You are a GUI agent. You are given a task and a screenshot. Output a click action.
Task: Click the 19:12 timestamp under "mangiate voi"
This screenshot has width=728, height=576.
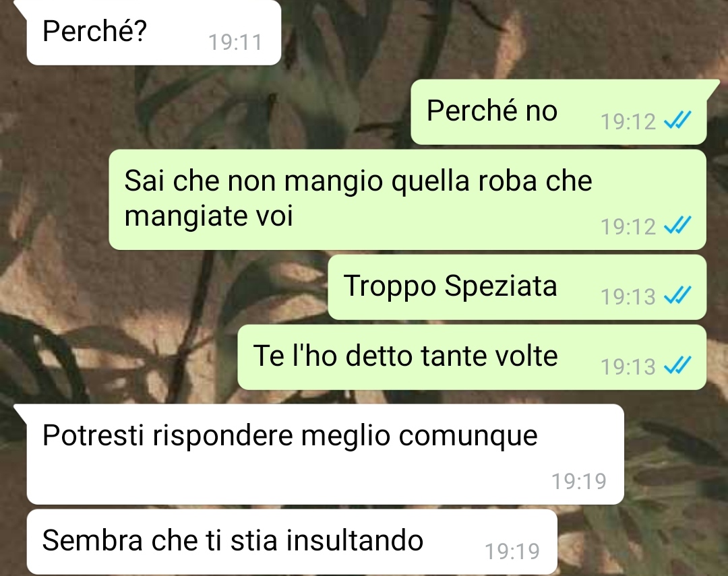tap(628, 227)
